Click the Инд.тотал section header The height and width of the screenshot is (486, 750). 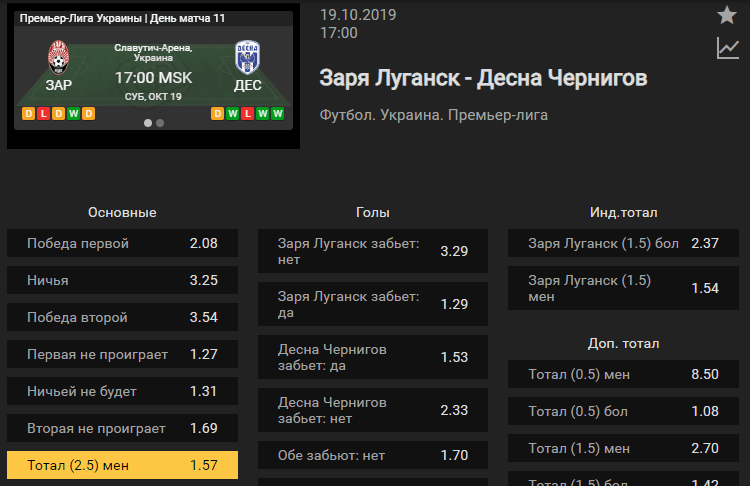point(623,212)
